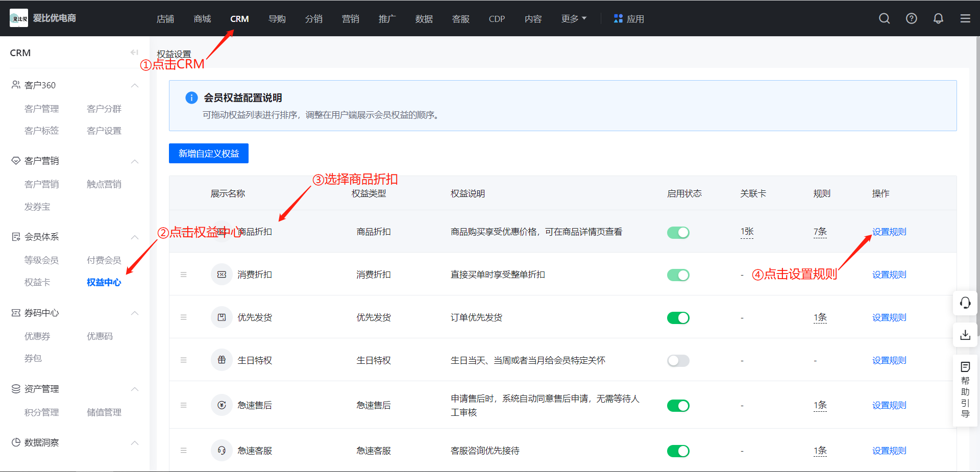Toggle 商品折扣 enable switch

(x=678, y=233)
